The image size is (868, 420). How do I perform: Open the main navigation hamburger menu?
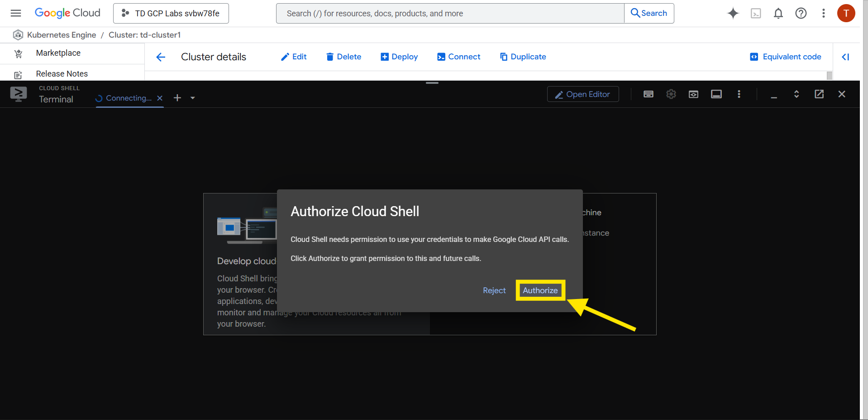click(16, 13)
